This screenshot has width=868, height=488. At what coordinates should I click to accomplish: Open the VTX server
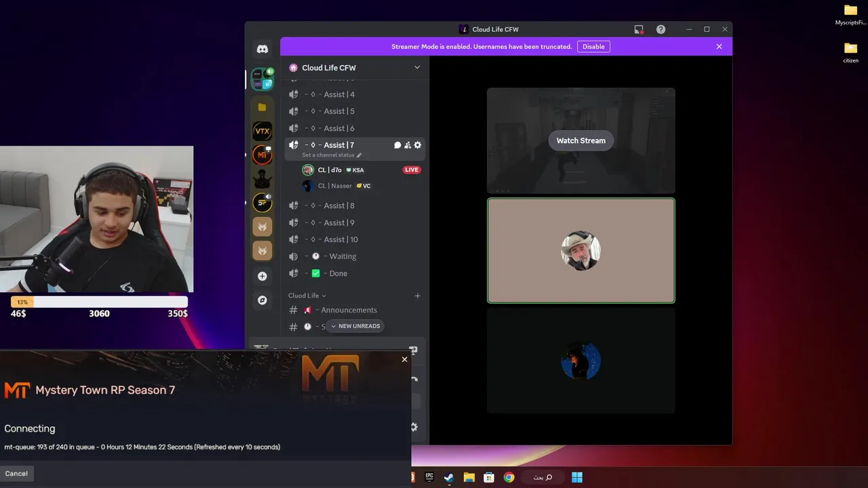[x=262, y=131]
